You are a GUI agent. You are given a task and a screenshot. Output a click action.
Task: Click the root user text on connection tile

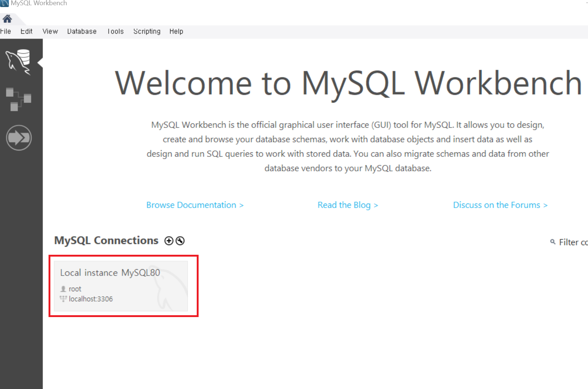[75, 289]
